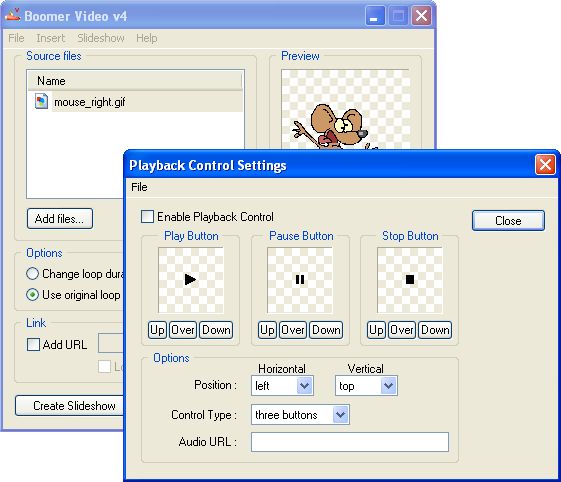Tick the Add URL checkbox
The width and height of the screenshot is (561, 482).
pos(33,345)
